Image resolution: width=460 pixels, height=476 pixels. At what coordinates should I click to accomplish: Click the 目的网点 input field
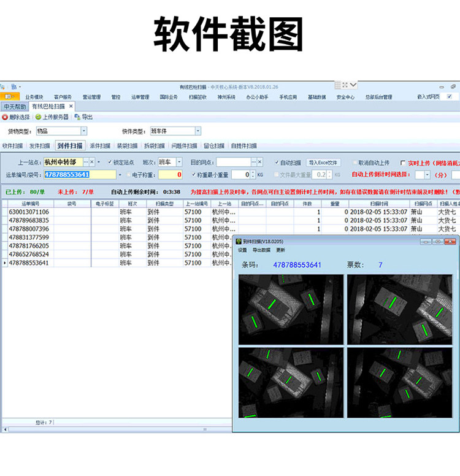(234, 162)
